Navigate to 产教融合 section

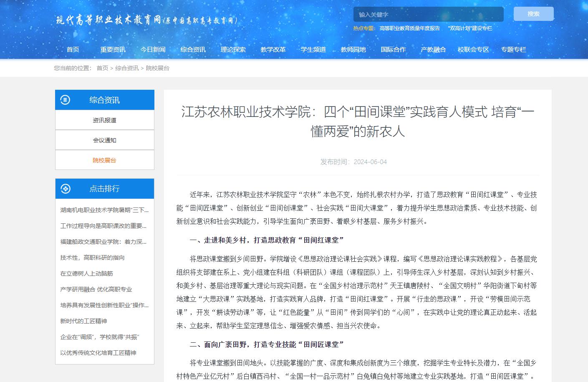433,49
